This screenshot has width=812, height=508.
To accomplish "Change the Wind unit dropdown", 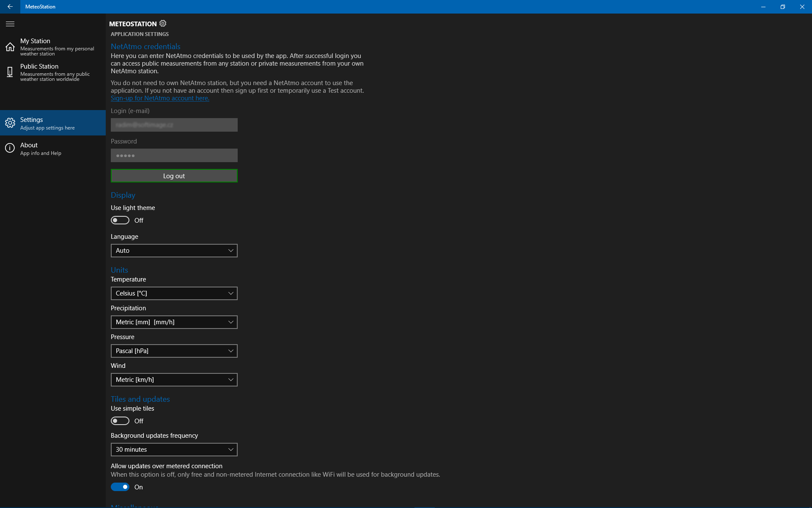I will click(x=174, y=379).
